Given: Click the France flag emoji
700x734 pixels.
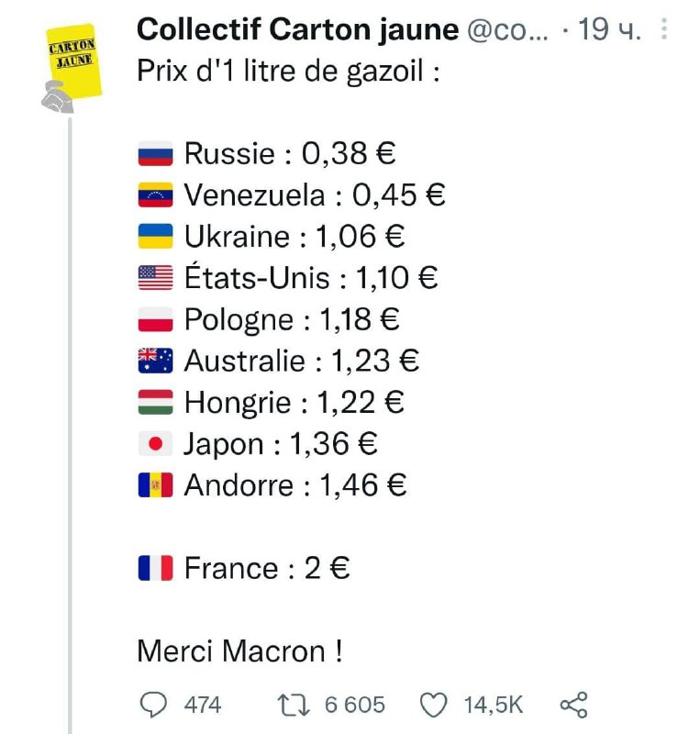Looking at the screenshot, I should [155, 568].
